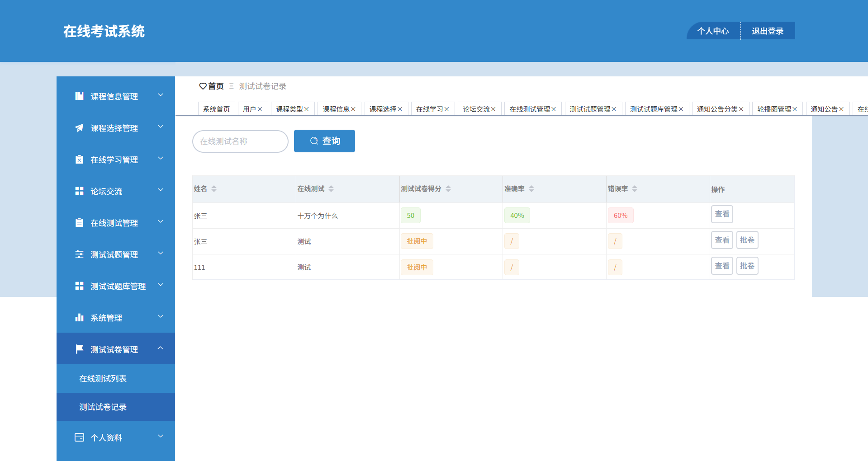The width and height of the screenshot is (868, 461).
Task: Close the 在线测试管理 tab
Action: (554, 109)
